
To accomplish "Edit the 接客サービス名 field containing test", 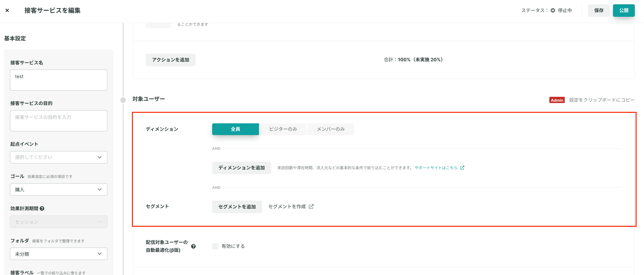I will 59,80.
